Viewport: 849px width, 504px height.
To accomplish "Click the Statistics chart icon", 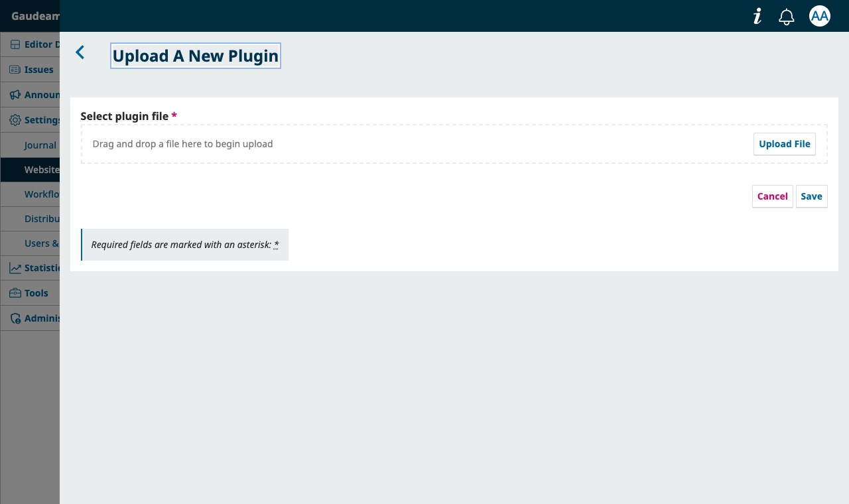I will 15,268.
